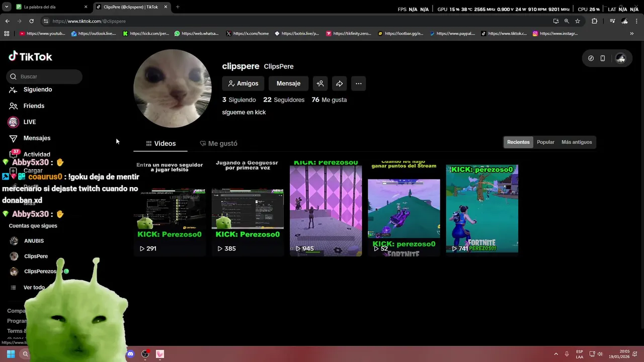
Task: Reload the page
Action: (31, 21)
